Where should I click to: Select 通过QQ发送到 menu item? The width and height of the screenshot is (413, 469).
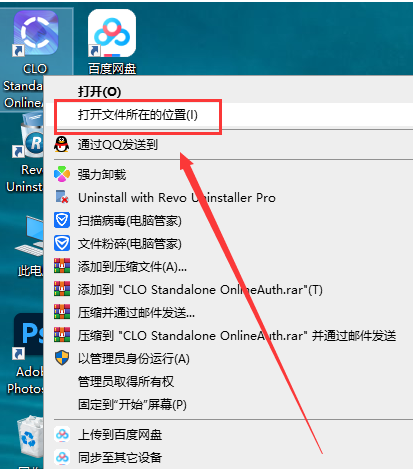coord(118,145)
